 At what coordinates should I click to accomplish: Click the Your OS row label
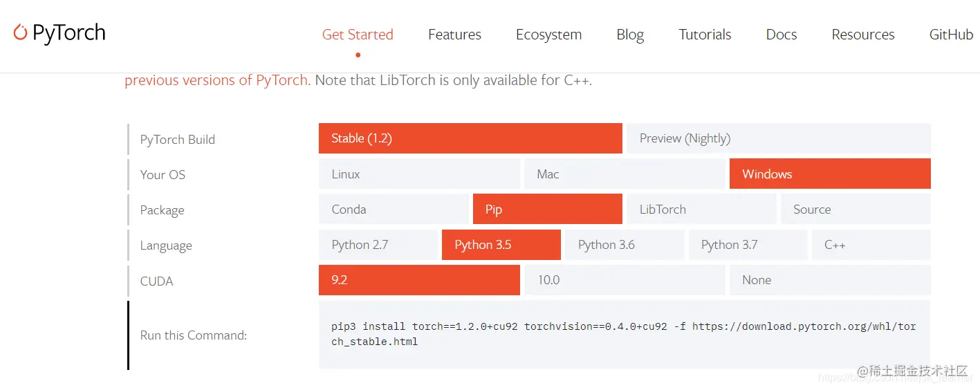163,174
